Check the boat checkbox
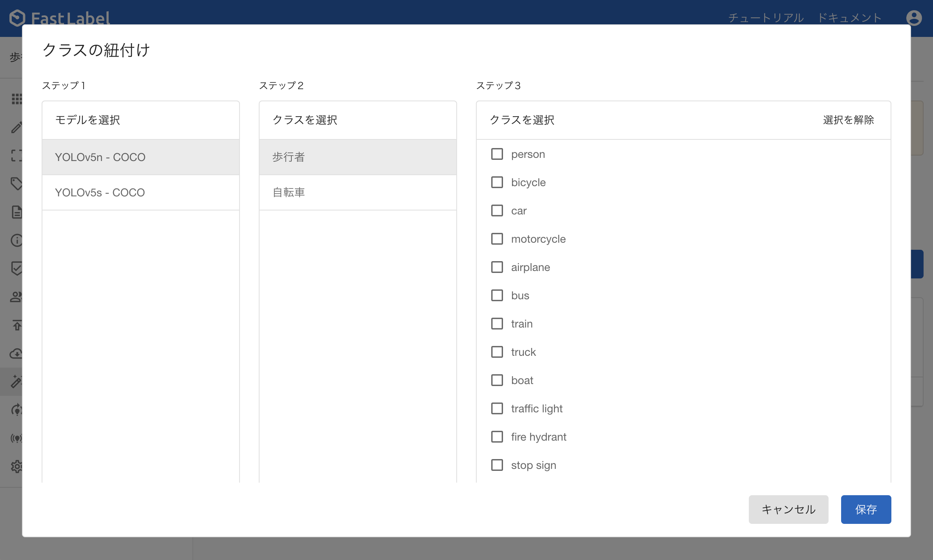The image size is (933, 560). point(497,380)
